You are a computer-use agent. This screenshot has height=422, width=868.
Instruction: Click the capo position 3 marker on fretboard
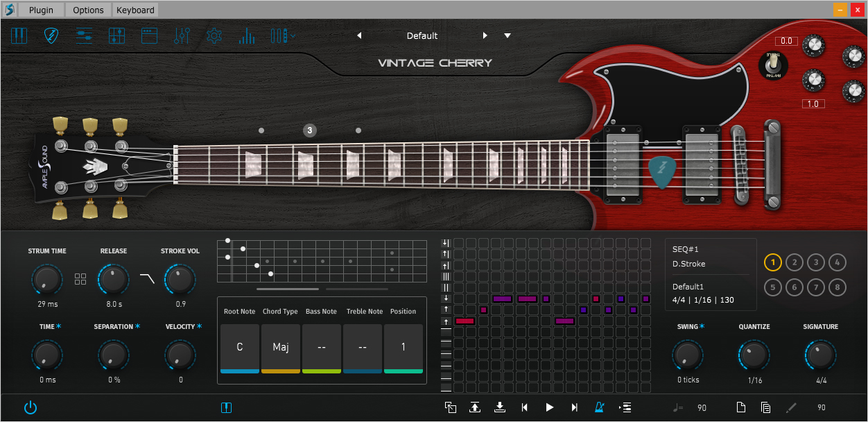point(310,130)
